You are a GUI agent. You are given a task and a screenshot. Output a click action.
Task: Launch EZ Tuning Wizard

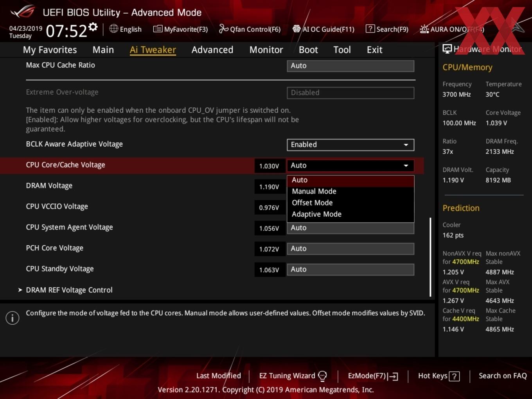pos(293,376)
